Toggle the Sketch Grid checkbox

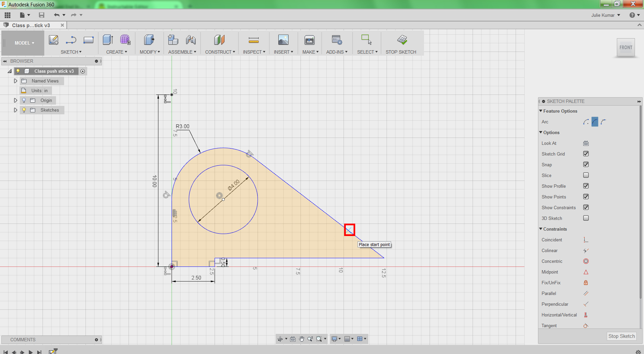tap(586, 154)
